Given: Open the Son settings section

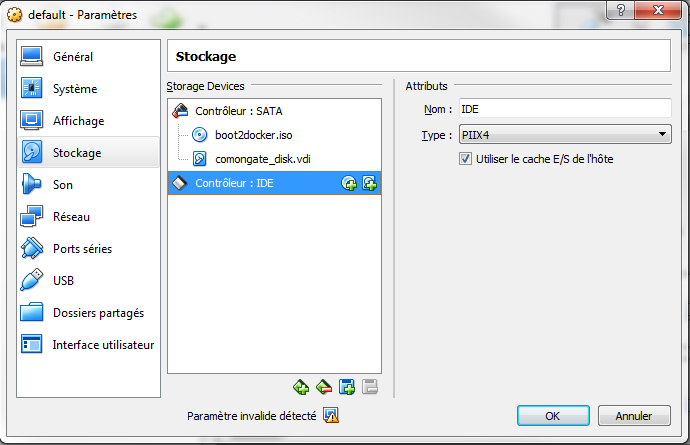Looking at the screenshot, I should (88, 184).
